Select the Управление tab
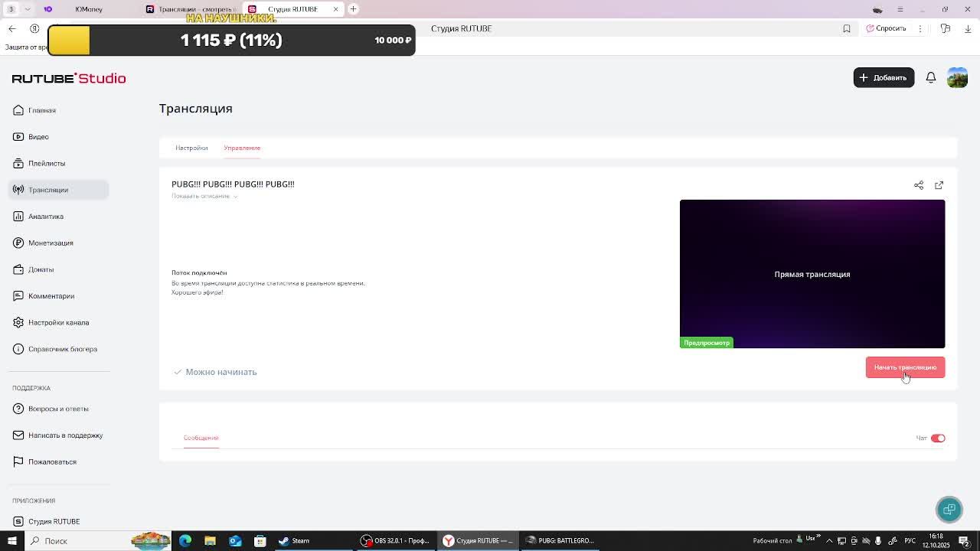 point(242,148)
